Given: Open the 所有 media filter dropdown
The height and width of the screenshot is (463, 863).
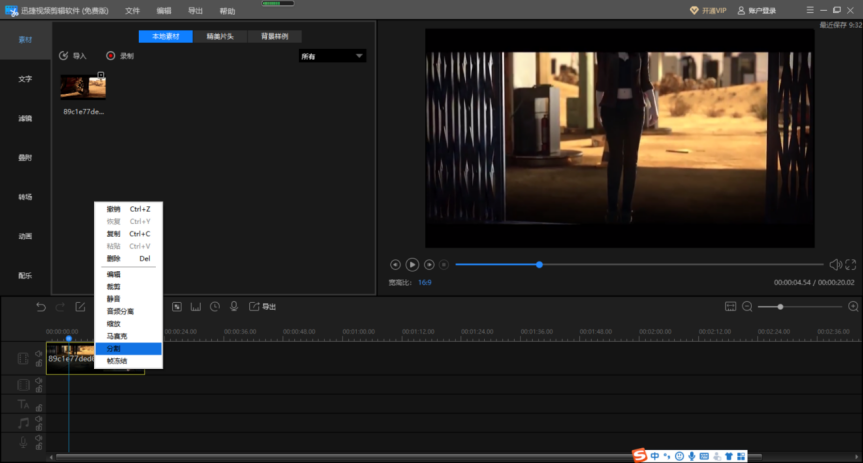Looking at the screenshot, I should click(332, 56).
